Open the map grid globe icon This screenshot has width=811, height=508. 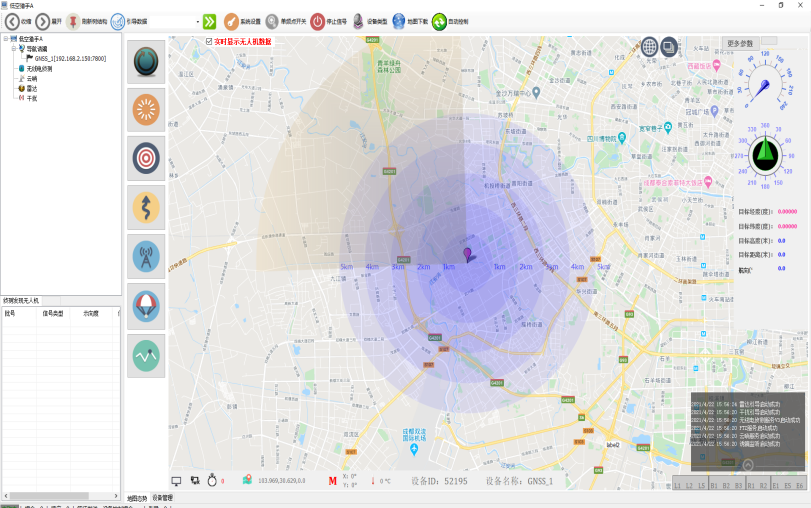pos(649,47)
